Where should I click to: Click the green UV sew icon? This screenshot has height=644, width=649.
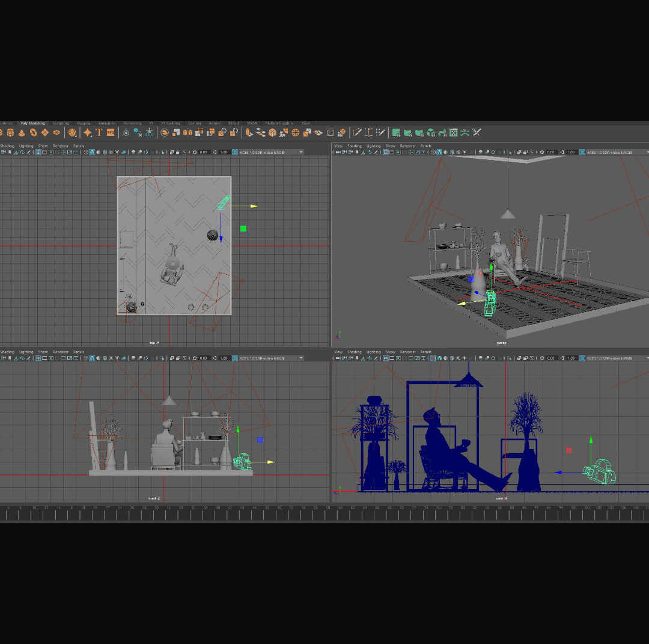pyautogui.click(x=465, y=133)
